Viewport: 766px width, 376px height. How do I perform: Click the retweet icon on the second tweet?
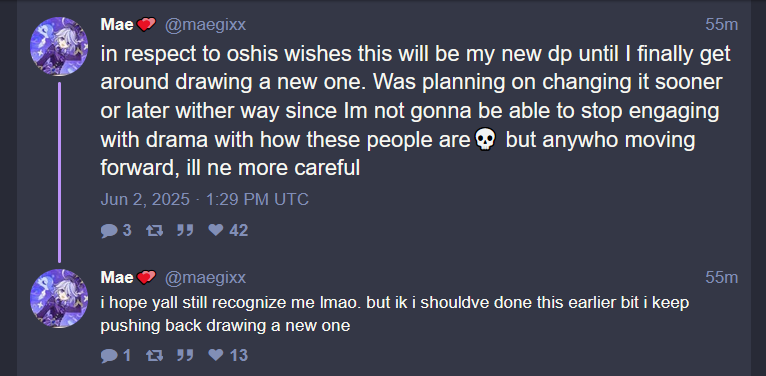tap(155, 355)
